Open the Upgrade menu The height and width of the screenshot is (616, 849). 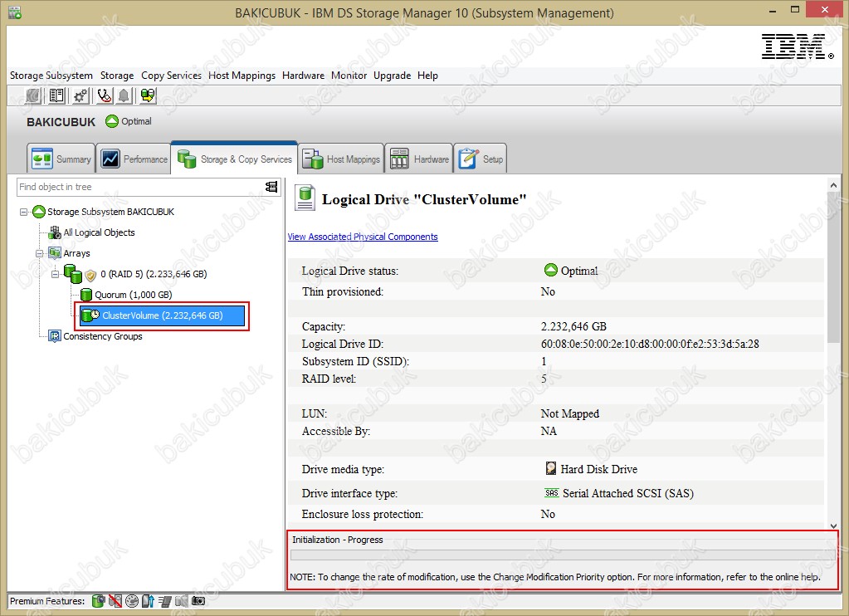[392, 76]
